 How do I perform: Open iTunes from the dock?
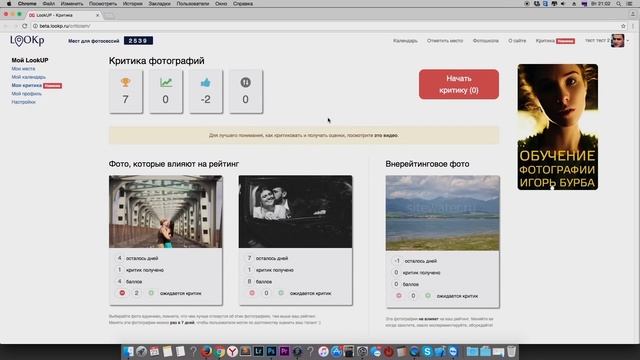323,351
